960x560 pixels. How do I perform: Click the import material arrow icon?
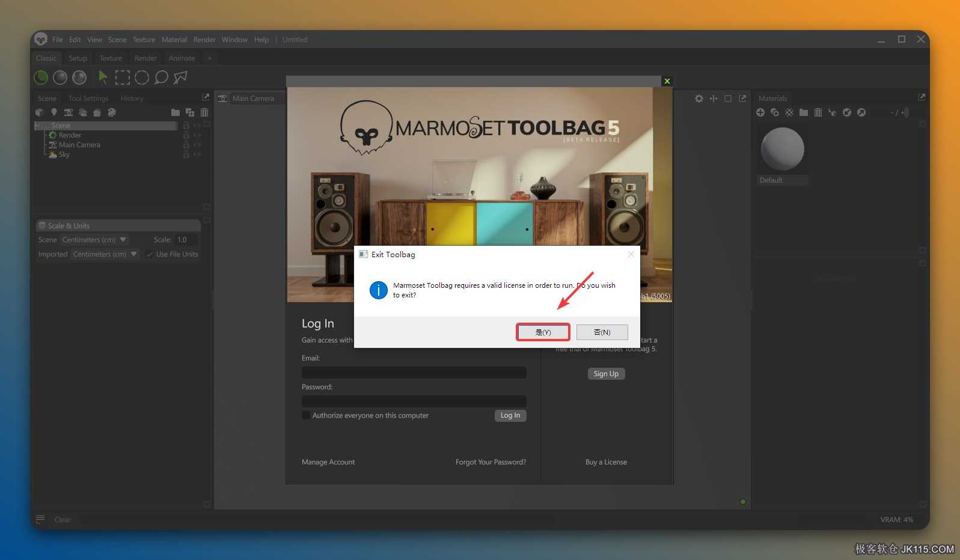(847, 112)
